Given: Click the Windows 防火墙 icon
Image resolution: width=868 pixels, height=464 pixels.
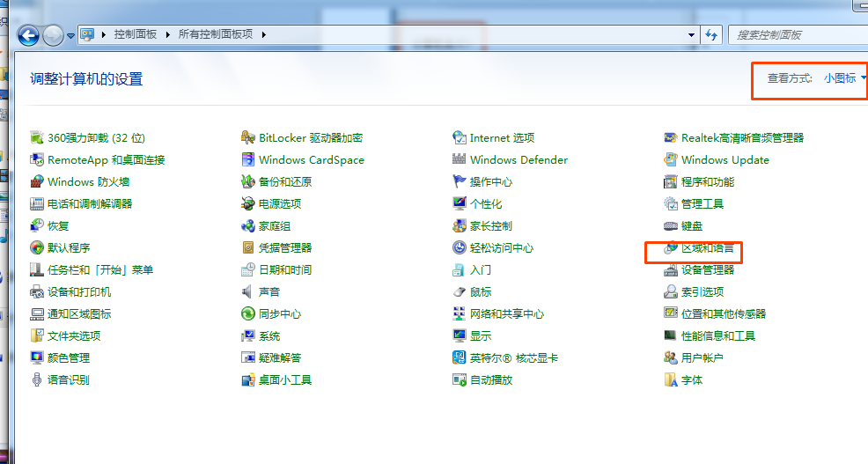Looking at the screenshot, I should 37,182.
